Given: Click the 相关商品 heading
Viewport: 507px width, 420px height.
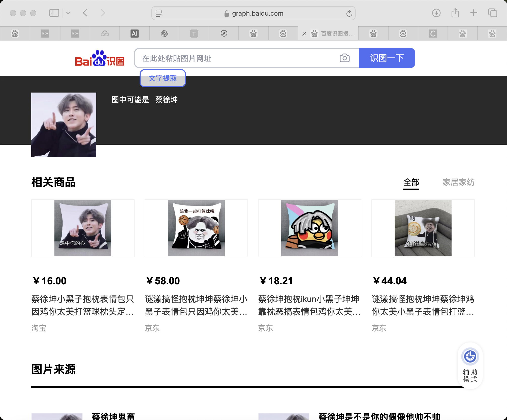Looking at the screenshot, I should point(53,182).
